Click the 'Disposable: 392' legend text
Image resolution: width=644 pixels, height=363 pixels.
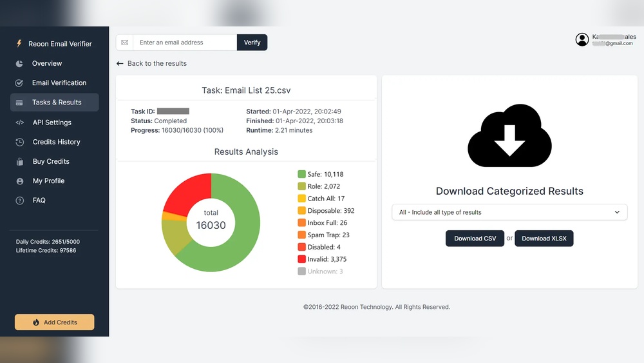click(331, 210)
